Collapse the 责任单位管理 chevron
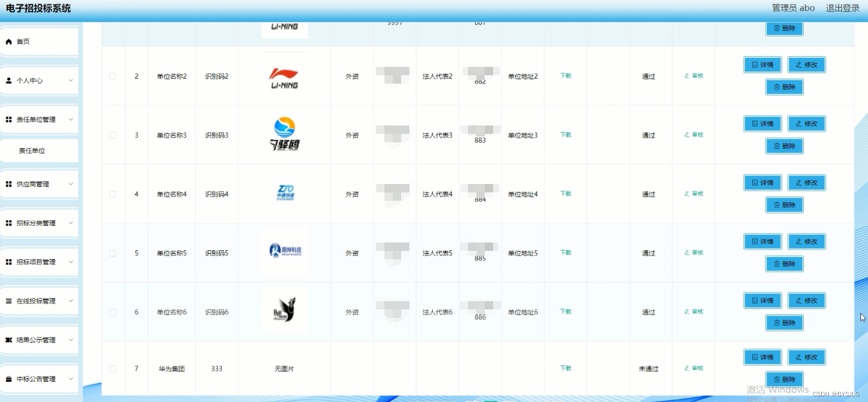The image size is (868, 402). coord(71,120)
